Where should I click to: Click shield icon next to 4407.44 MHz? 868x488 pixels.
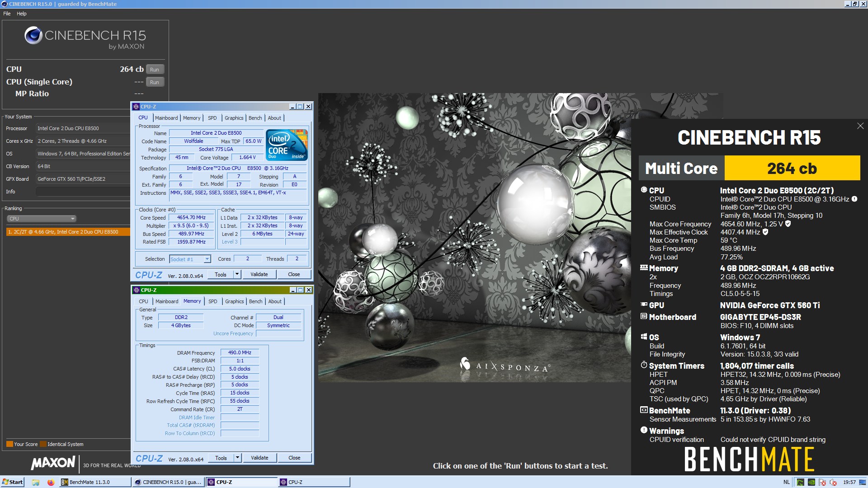[x=765, y=232]
